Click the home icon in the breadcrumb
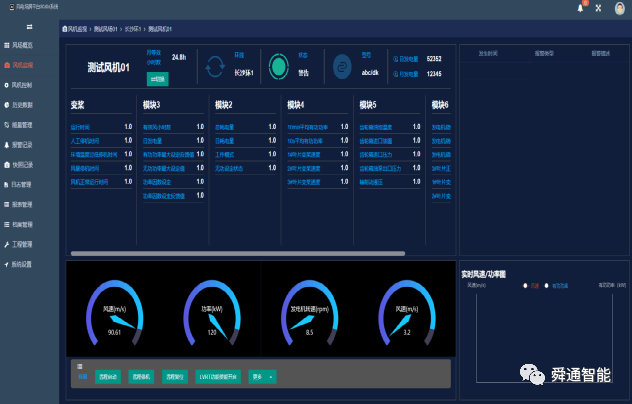Viewport: 632px width, 404px height. click(64, 29)
